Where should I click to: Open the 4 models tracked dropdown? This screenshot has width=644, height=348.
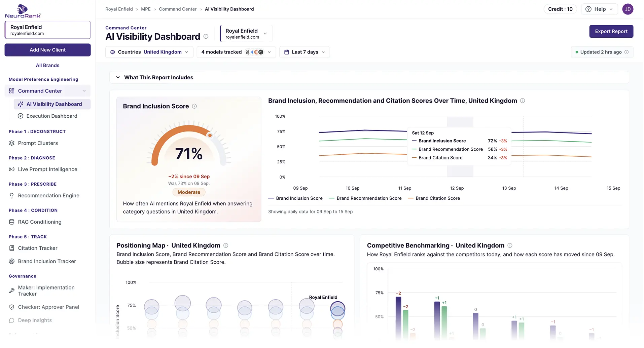[236, 52]
